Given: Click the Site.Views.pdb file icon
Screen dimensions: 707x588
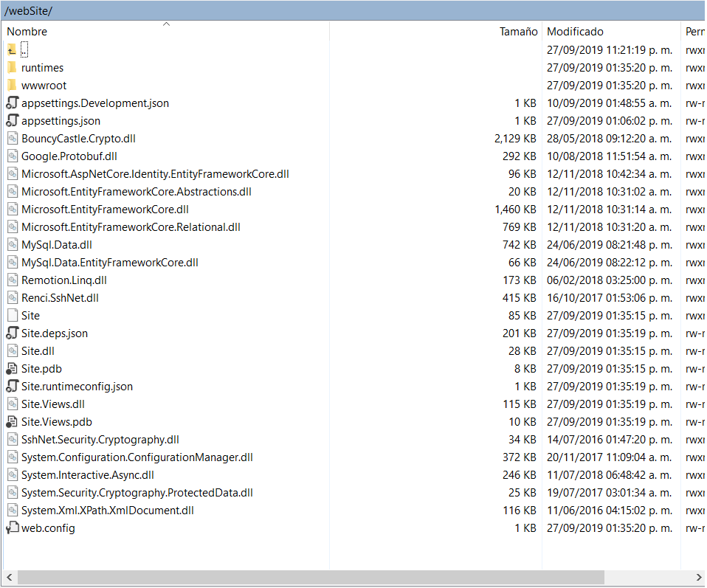Looking at the screenshot, I should 12,421.
